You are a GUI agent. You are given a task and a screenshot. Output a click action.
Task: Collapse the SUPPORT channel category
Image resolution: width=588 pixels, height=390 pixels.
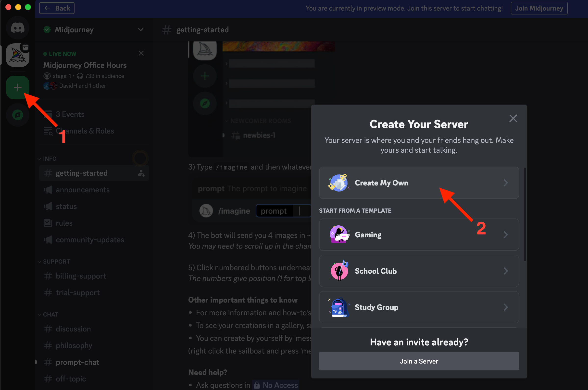point(56,261)
